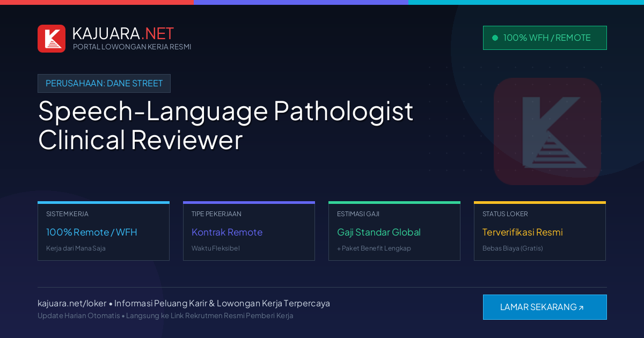Click the Terverifikasi Resmi value
The height and width of the screenshot is (338, 644).
523,232
